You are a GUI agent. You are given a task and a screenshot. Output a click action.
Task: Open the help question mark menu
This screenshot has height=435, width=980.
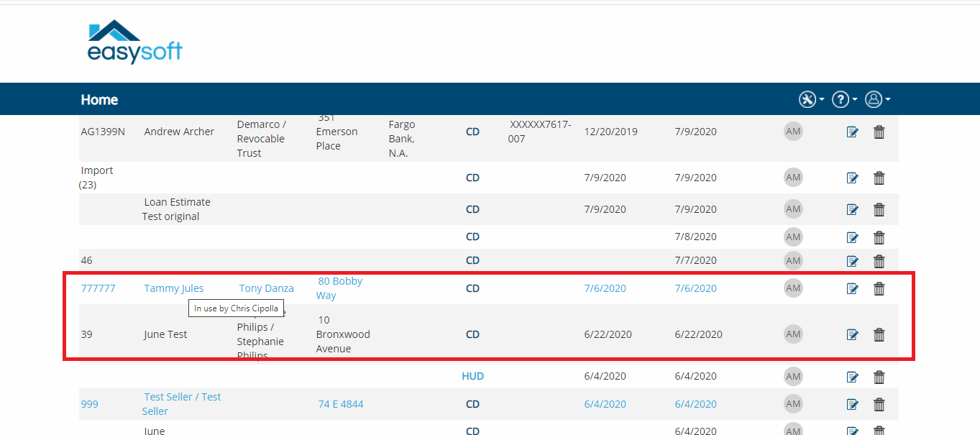tap(844, 99)
